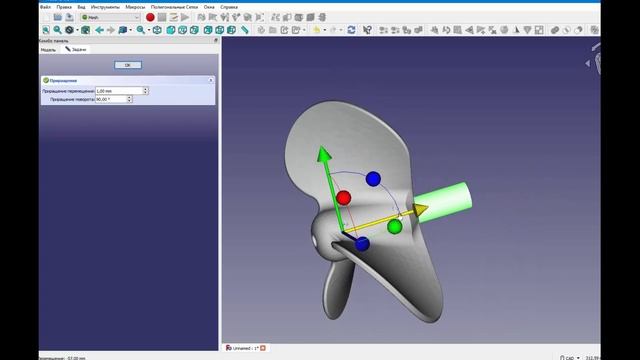This screenshot has width=640, height=360.
Task: Go forward with the right arrow icon
Action: tap(111, 30)
